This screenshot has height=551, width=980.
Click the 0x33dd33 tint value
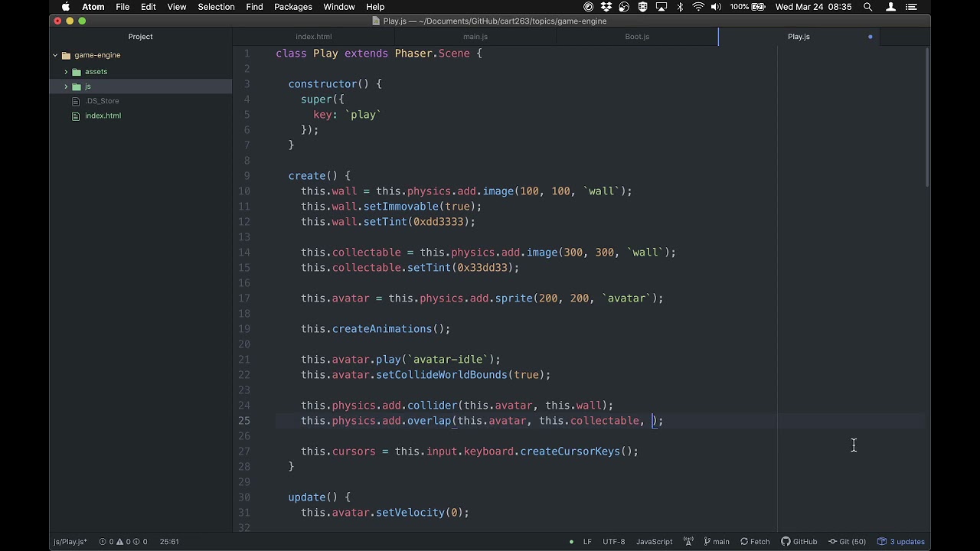pos(482,268)
